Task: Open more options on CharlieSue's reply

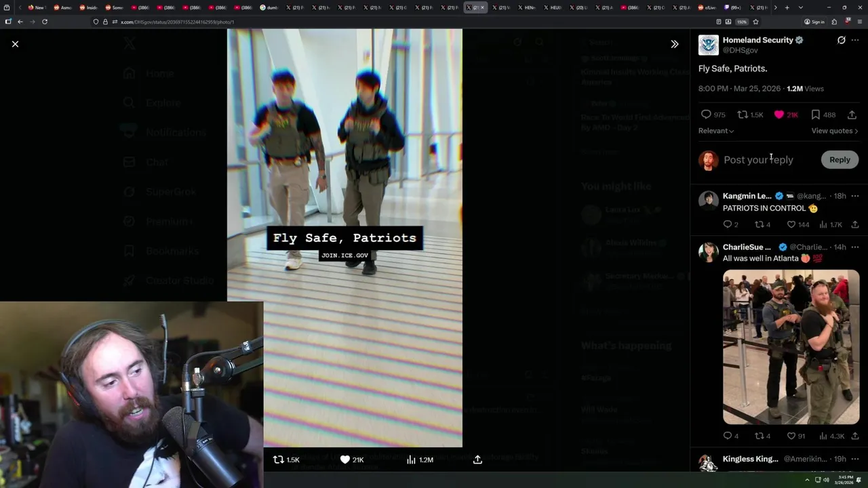Action: point(855,247)
